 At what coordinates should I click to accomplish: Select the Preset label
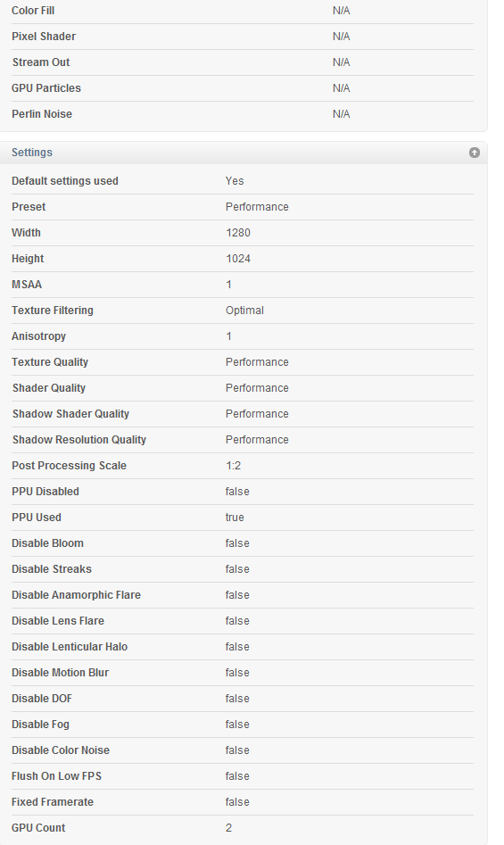click(x=29, y=207)
